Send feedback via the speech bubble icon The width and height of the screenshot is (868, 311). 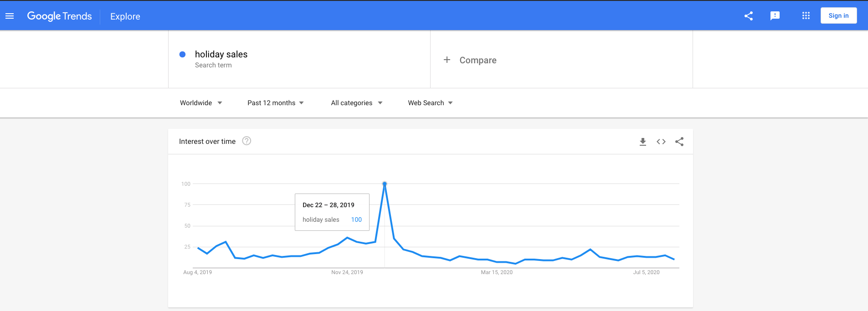point(775,15)
